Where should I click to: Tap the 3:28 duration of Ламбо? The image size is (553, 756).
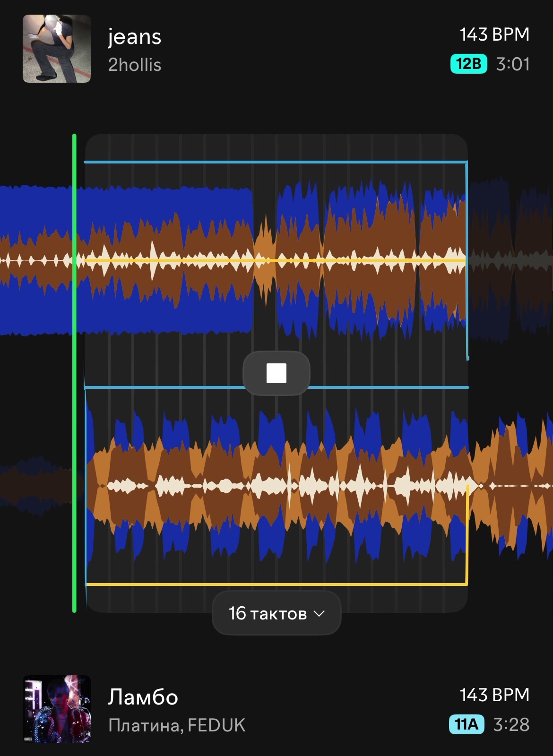click(x=511, y=724)
